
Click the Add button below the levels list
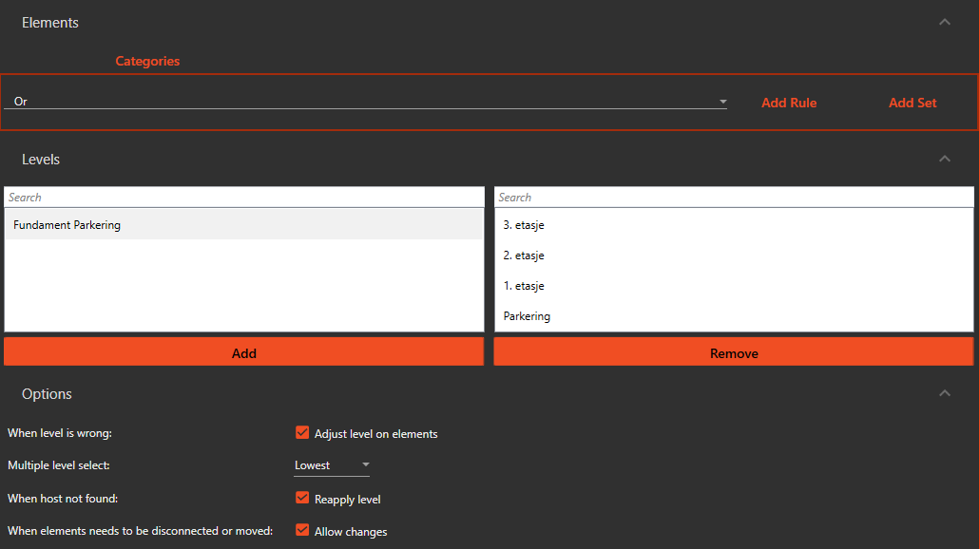(243, 351)
